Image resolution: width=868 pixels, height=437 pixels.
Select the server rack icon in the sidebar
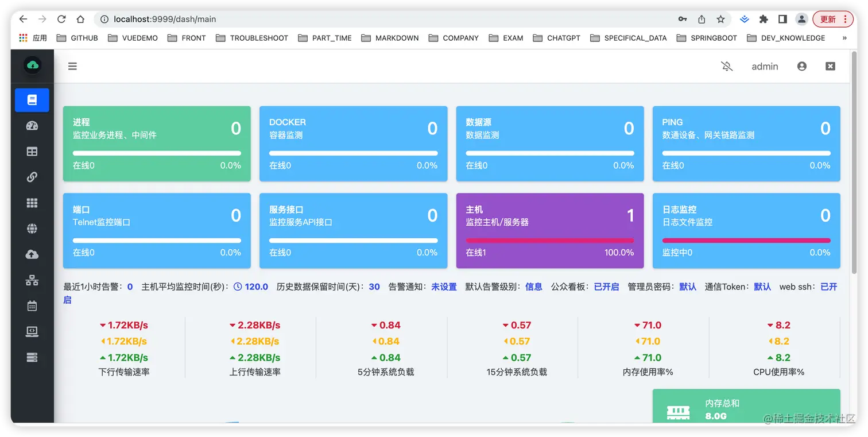(x=32, y=357)
